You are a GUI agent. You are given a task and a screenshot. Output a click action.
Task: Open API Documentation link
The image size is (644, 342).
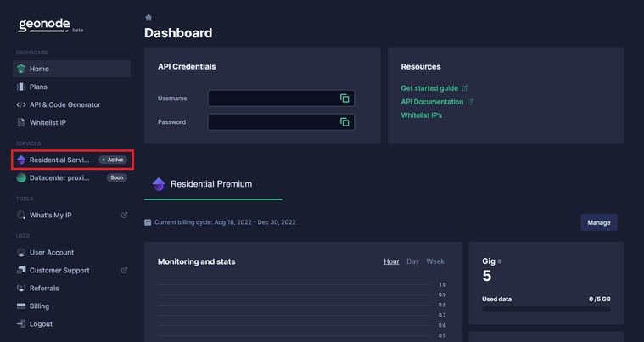pos(432,101)
